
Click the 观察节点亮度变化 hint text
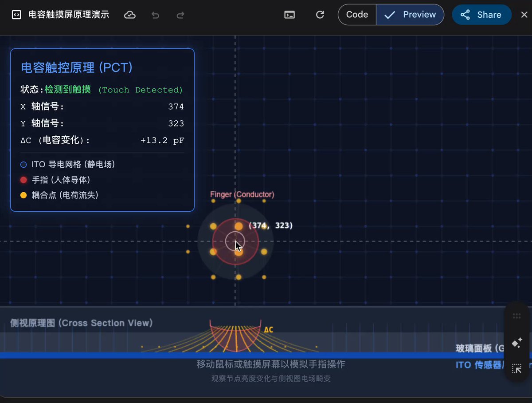271,379
